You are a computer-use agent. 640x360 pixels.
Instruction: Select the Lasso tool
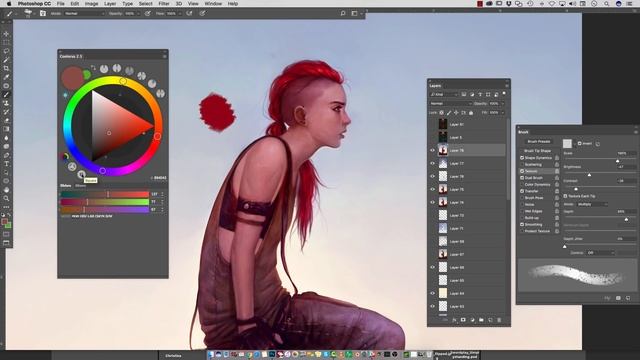coord(6,51)
